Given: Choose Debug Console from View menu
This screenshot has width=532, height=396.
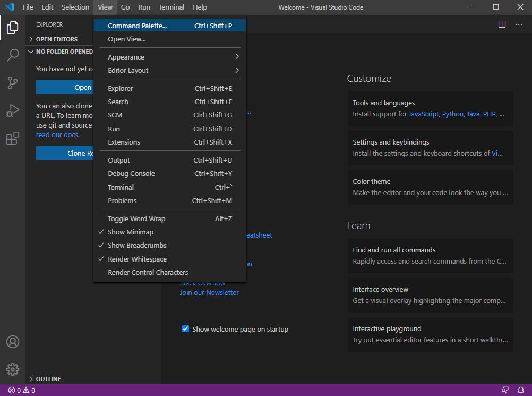Looking at the screenshot, I should (170, 173).
